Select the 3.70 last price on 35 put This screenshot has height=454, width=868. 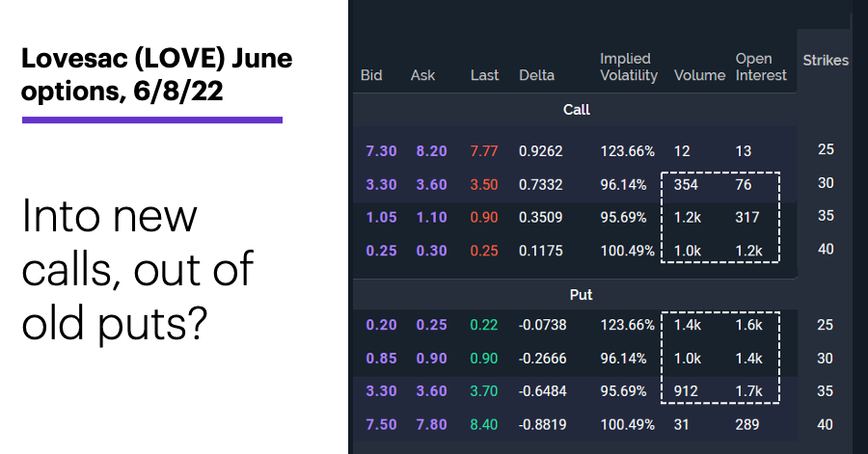tap(484, 391)
